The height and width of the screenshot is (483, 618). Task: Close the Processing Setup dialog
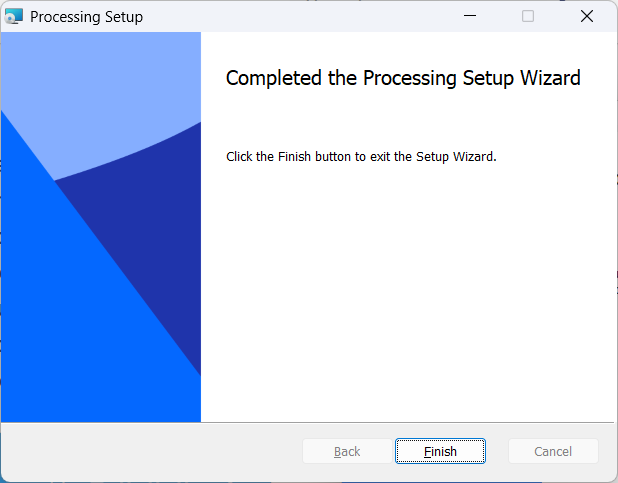point(587,16)
